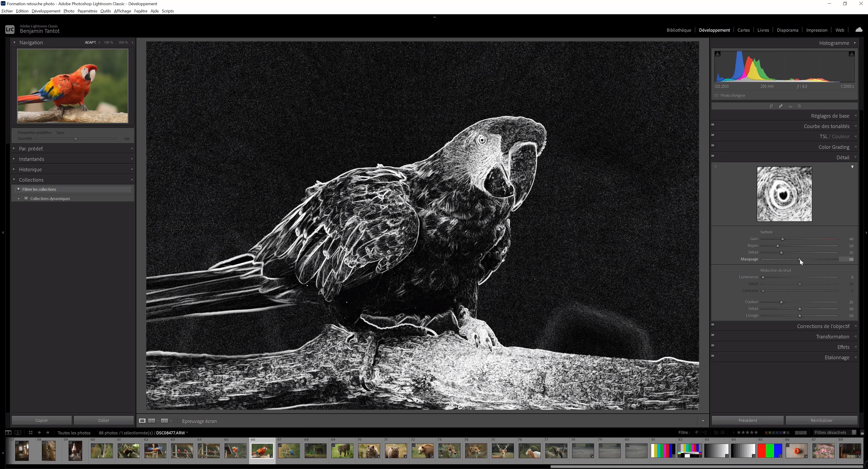Select the Crop overlay tool
Screen dimensions: 868x469
pos(771,106)
